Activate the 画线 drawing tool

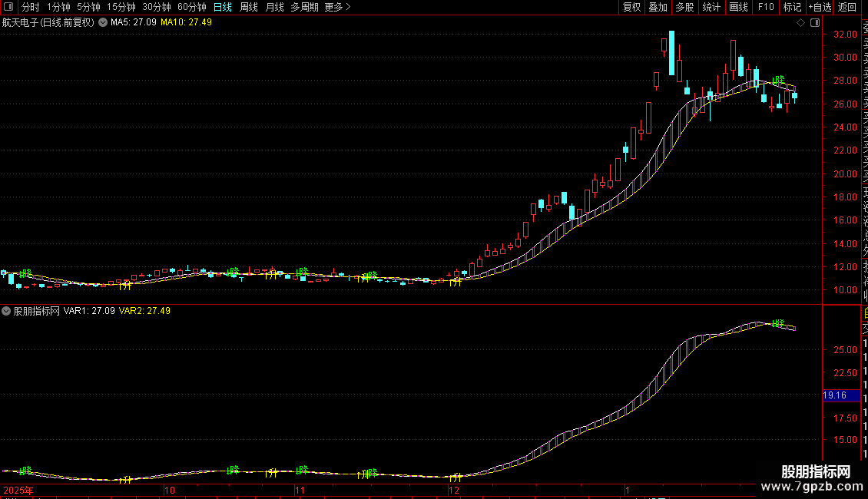click(738, 7)
